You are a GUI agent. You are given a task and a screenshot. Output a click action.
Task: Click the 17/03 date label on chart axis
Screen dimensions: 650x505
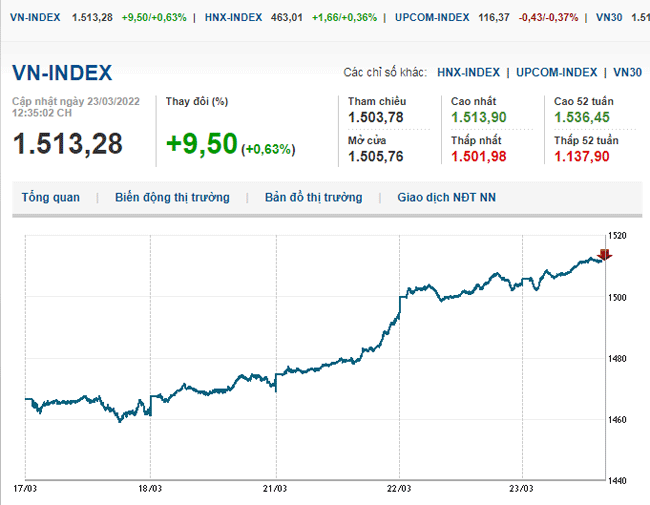point(25,489)
